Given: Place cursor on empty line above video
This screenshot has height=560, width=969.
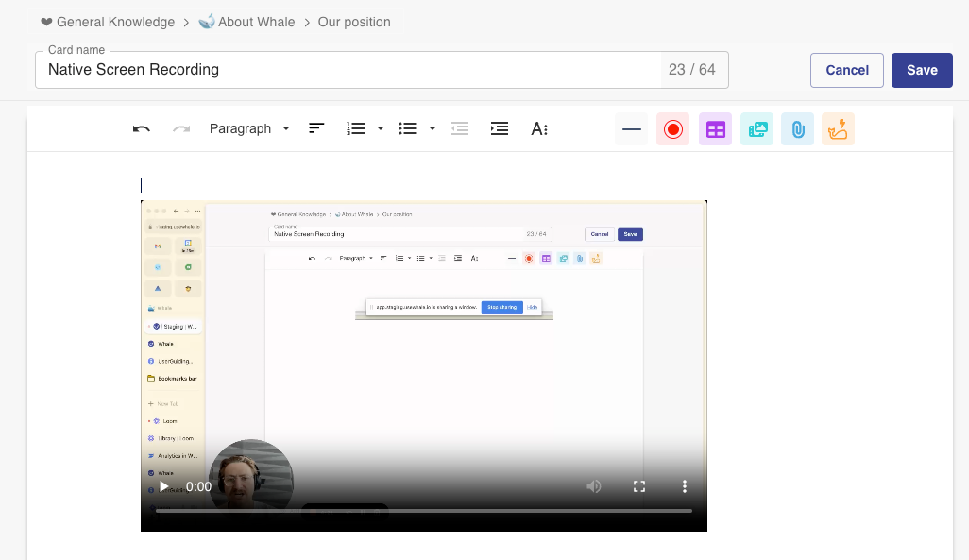Looking at the screenshot, I should pos(424,185).
